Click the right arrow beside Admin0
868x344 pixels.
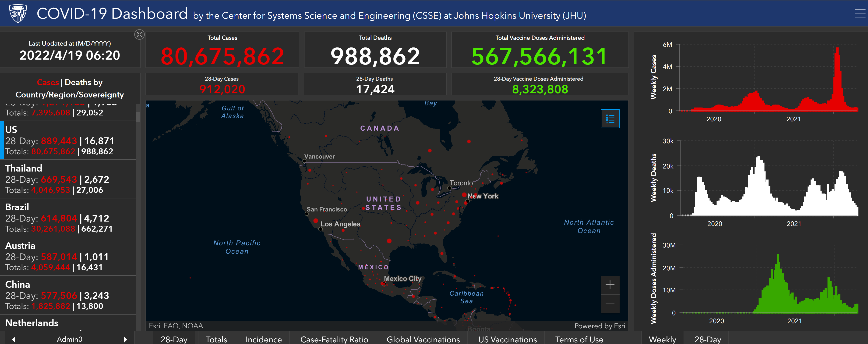pos(126,339)
